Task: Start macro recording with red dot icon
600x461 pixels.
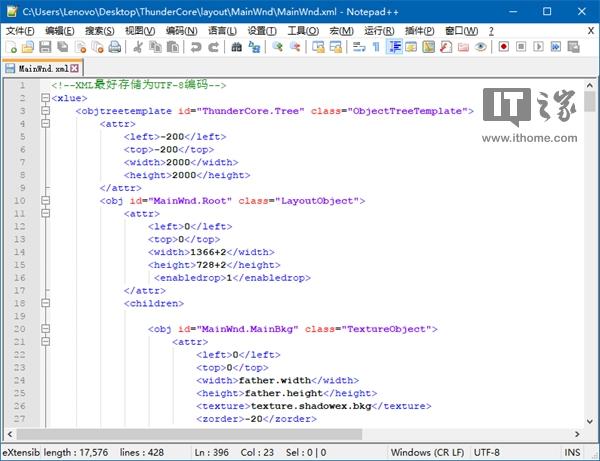Action: click(504, 47)
